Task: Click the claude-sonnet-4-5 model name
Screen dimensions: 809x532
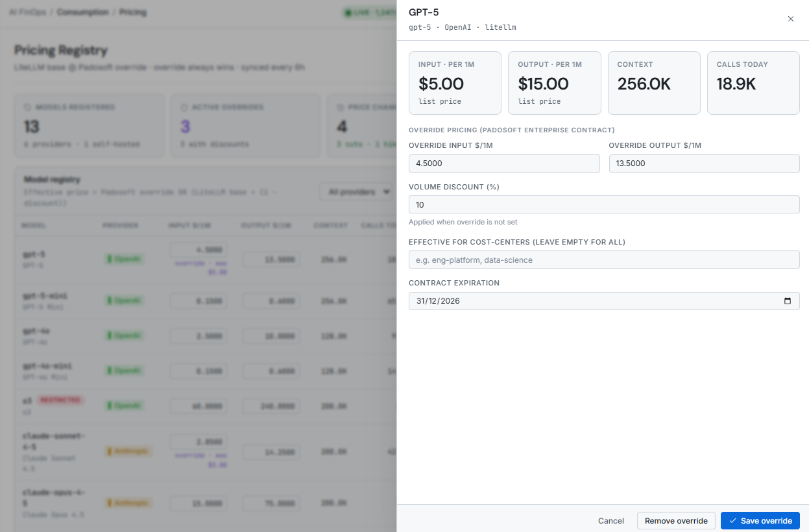Action: (54, 441)
